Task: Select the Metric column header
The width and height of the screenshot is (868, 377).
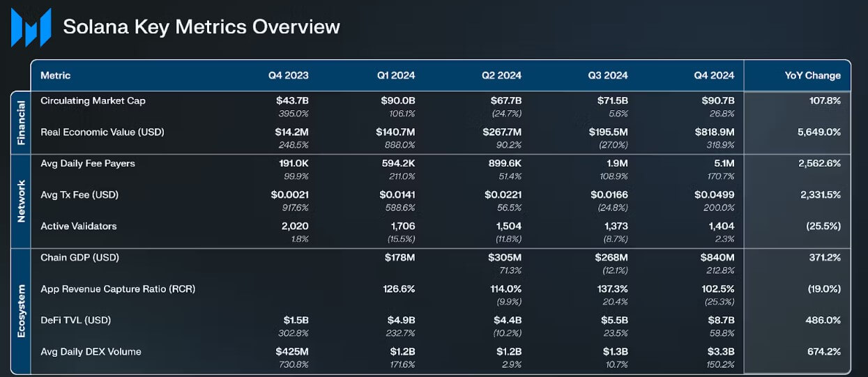Action: point(56,75)
